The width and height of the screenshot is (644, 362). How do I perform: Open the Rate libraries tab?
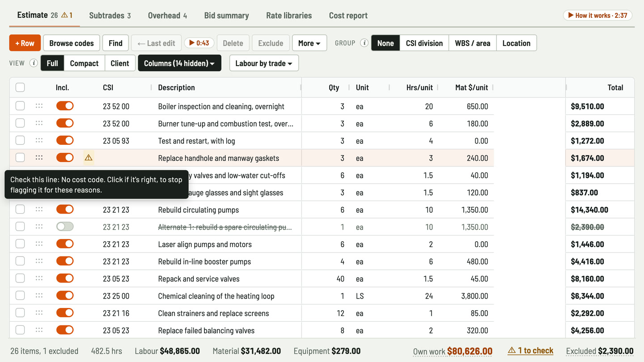click(x=289, y=15)
